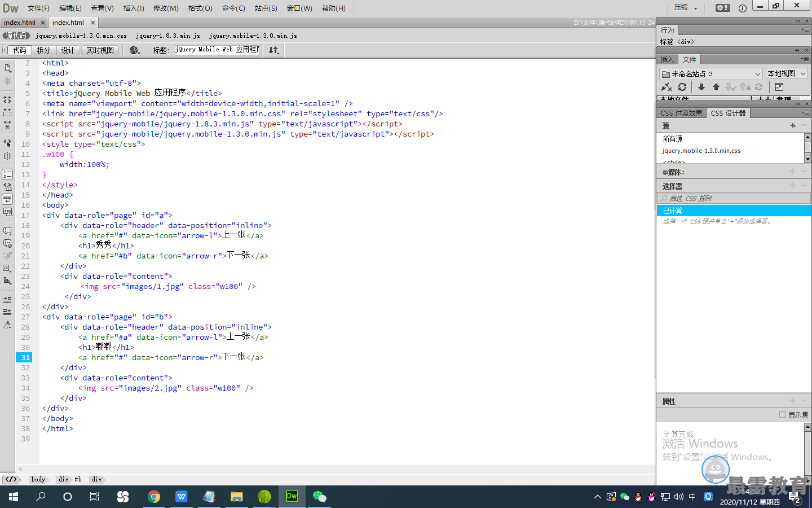Screen dimensions: 812x508
Task: Toggle word wrap icon
Action: coord(7,199)
